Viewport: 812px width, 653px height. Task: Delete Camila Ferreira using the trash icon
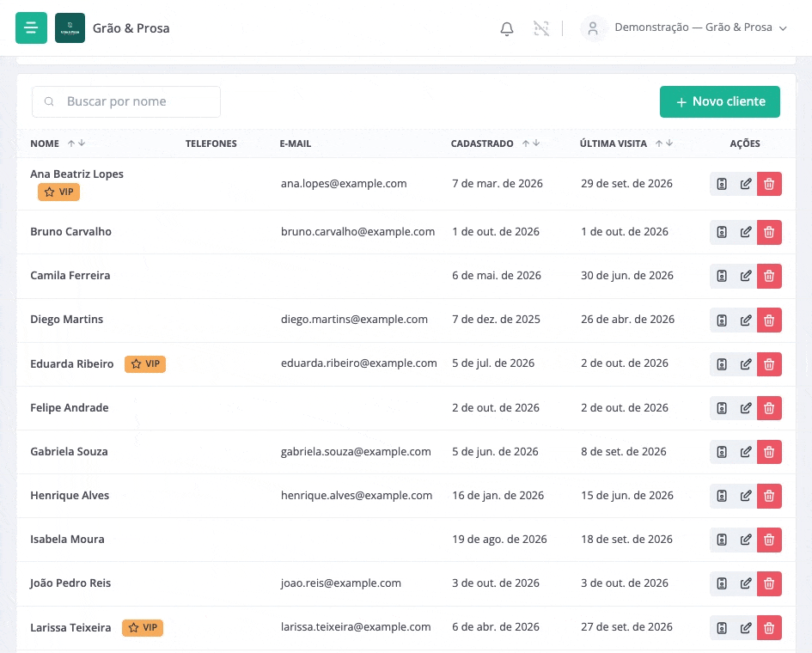769,276
